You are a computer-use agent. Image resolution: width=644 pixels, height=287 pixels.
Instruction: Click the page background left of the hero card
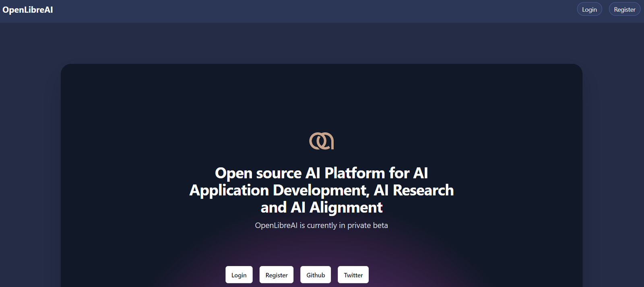(30, 161)
